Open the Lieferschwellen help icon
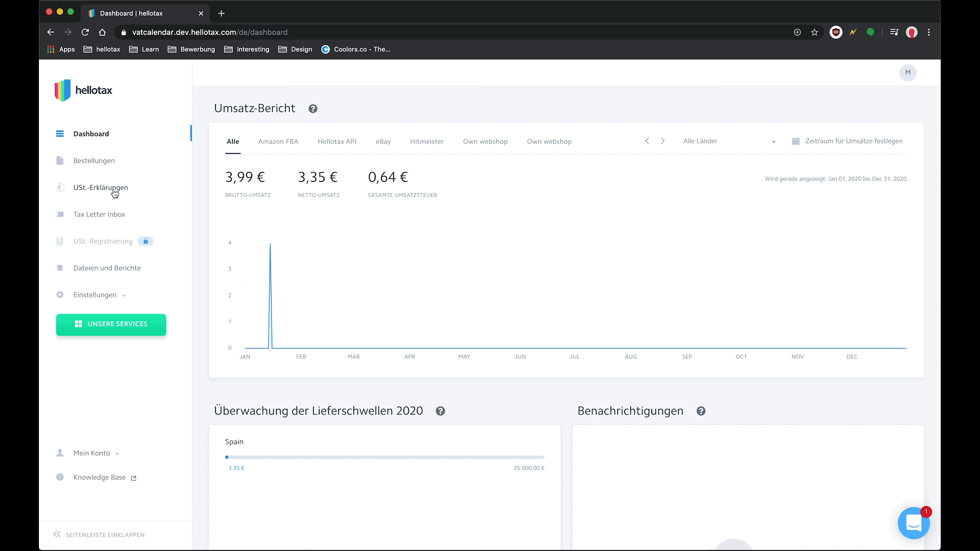Image resolution: width=980 pixels, height=551 pixels. coord(440,411)
